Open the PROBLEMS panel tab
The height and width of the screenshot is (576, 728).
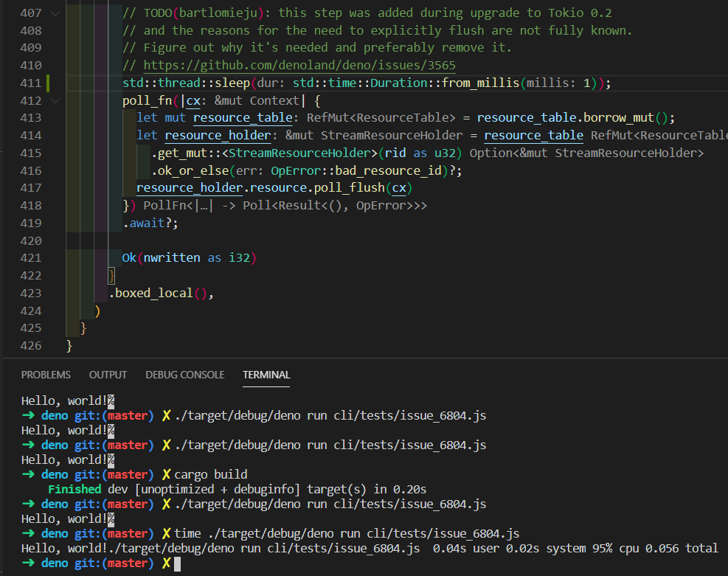46,375
